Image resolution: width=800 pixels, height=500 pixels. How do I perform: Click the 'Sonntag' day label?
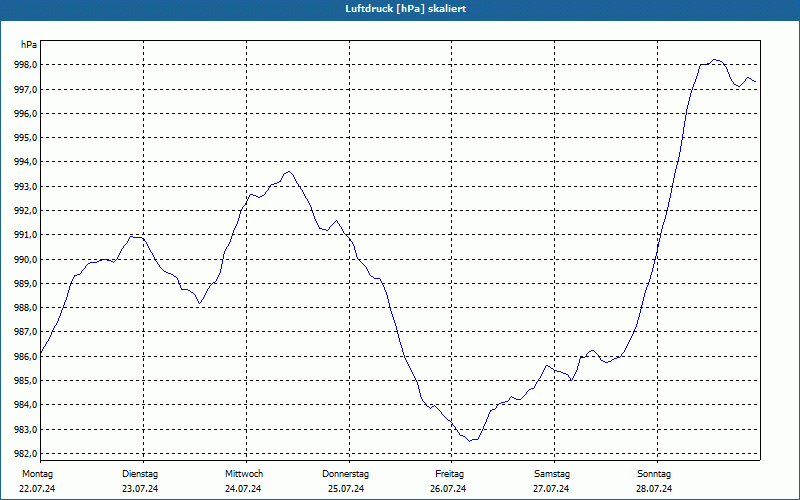(x=654, y=474)
